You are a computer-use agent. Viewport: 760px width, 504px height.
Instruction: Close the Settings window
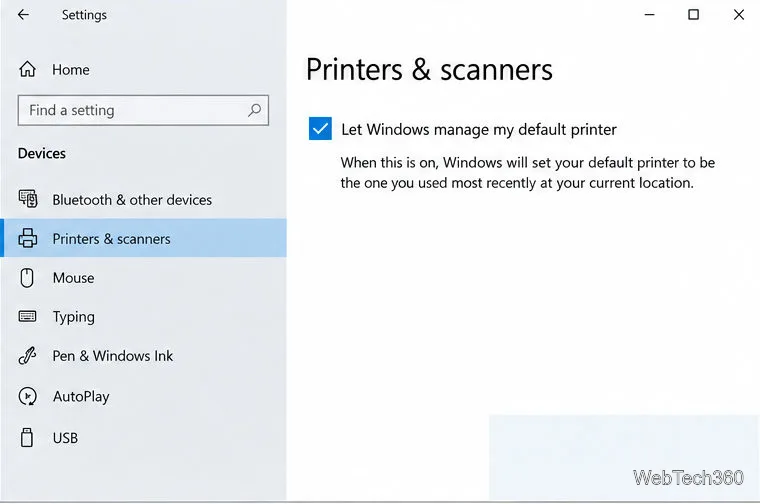point(739,15)
